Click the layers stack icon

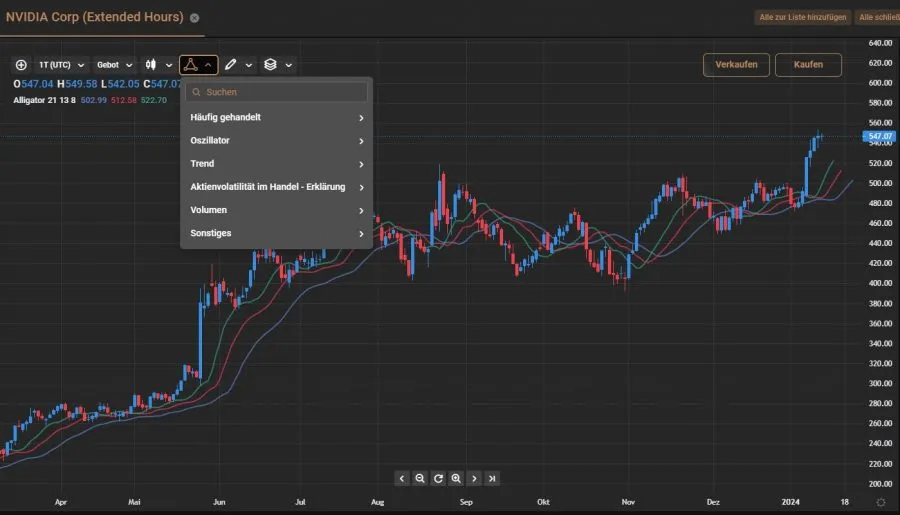pyautogui.click(x=270, y=65)
